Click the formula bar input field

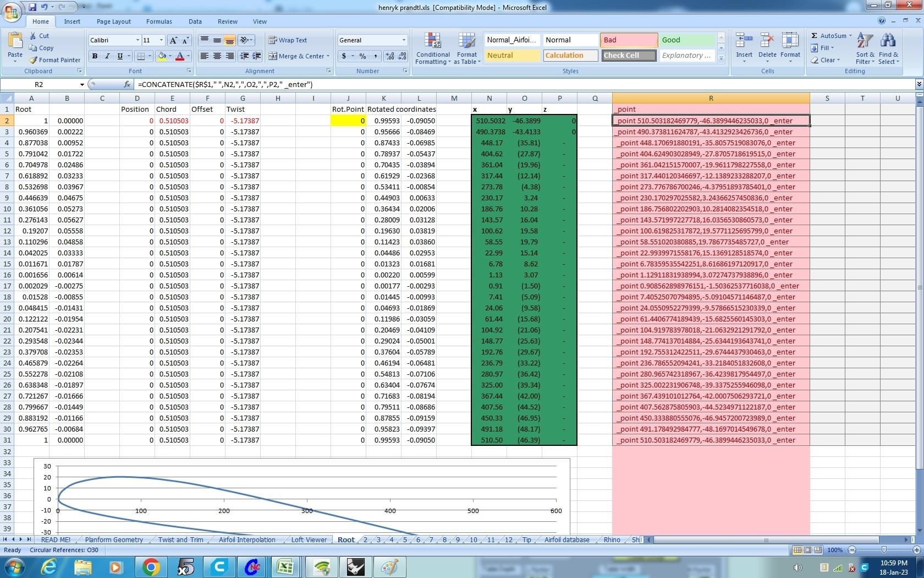[x=495, y=85]
